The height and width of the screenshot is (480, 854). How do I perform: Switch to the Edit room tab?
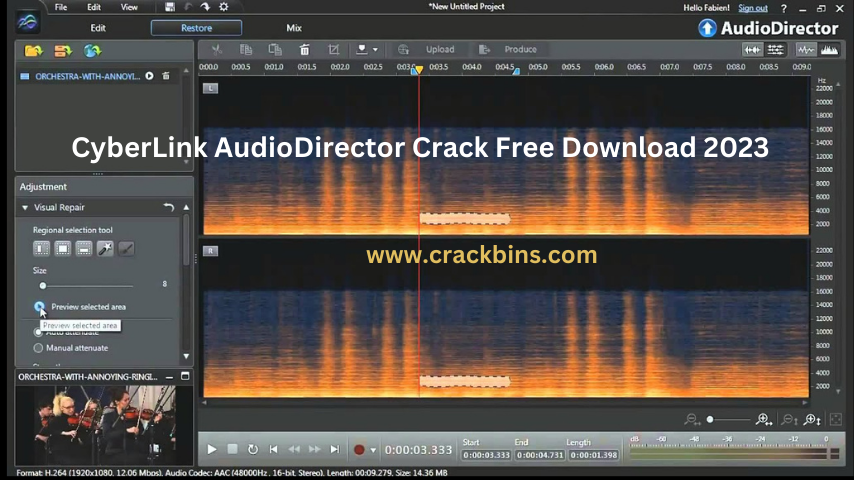point(98,28)
